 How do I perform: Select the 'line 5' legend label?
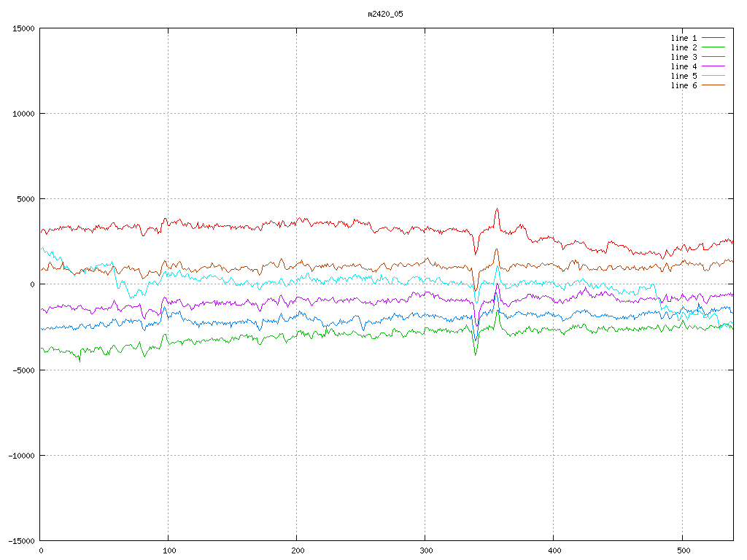(x=684, y=76)
